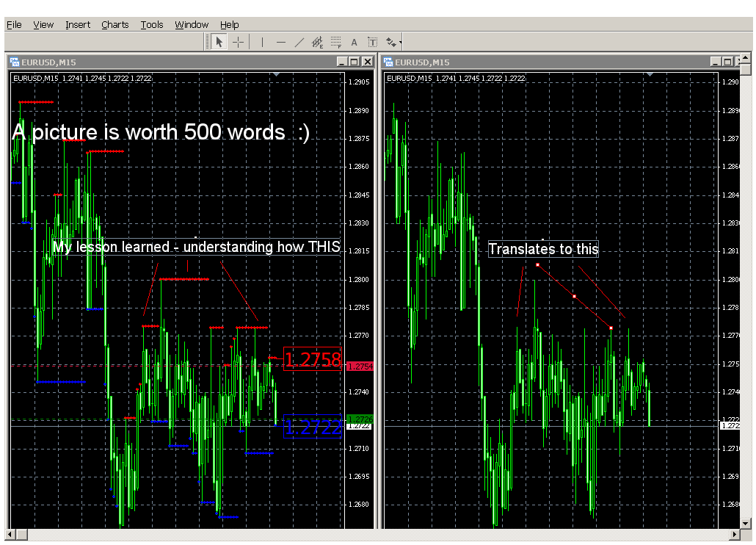756x545 pixels.
Task: Pick the horizontal line drawing tool
Action: (x=280, y=43)
